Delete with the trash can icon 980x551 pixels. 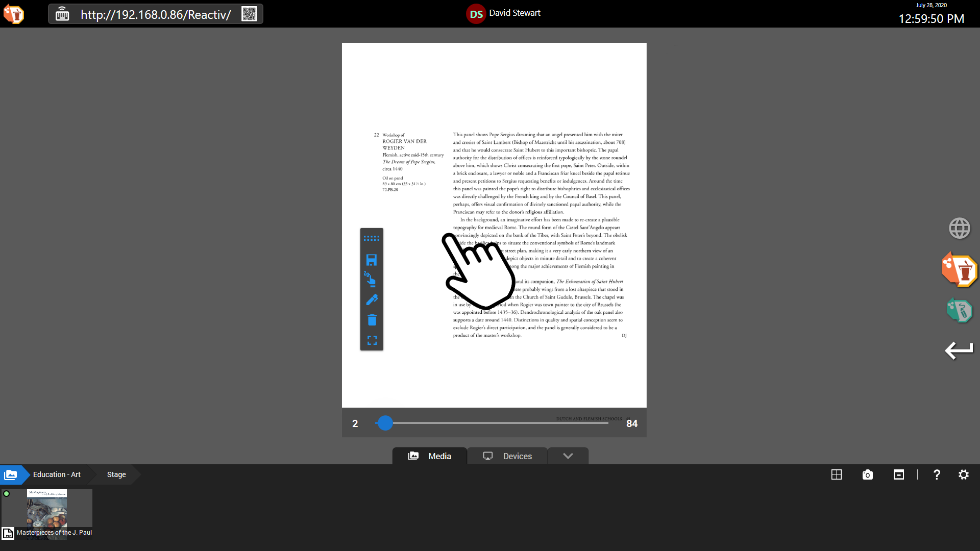372,320
